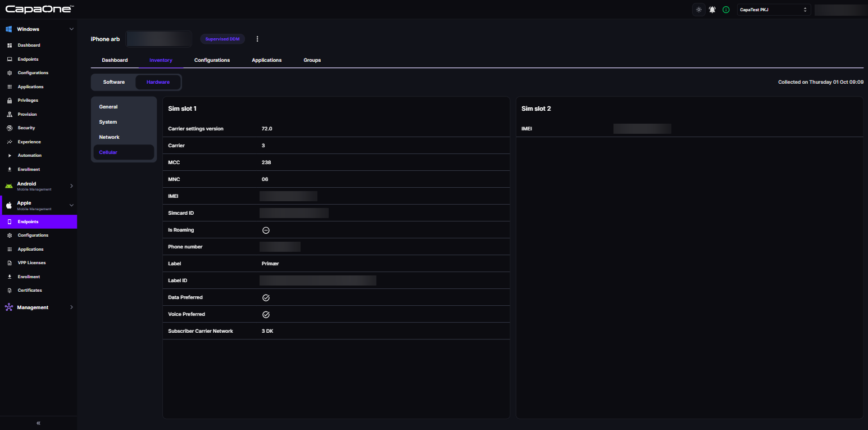Open the Provision page
Screen dimensions: 868x430
click(x=27, y=114)
